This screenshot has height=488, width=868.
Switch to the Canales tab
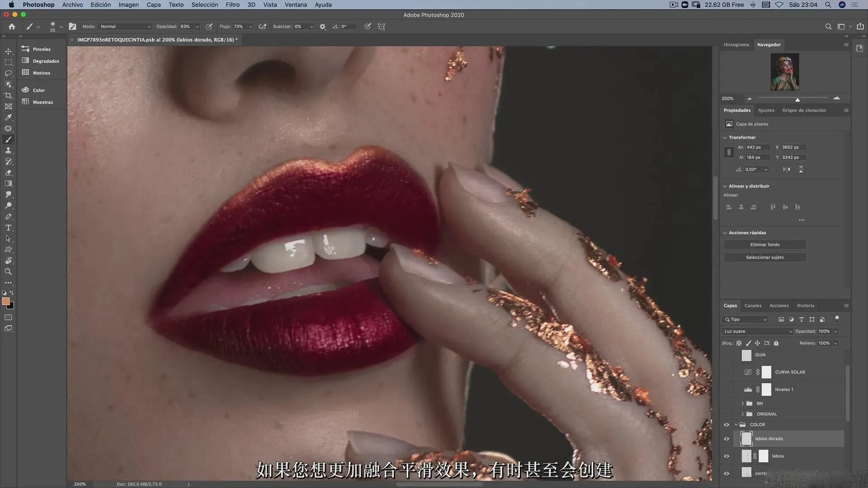753,305
